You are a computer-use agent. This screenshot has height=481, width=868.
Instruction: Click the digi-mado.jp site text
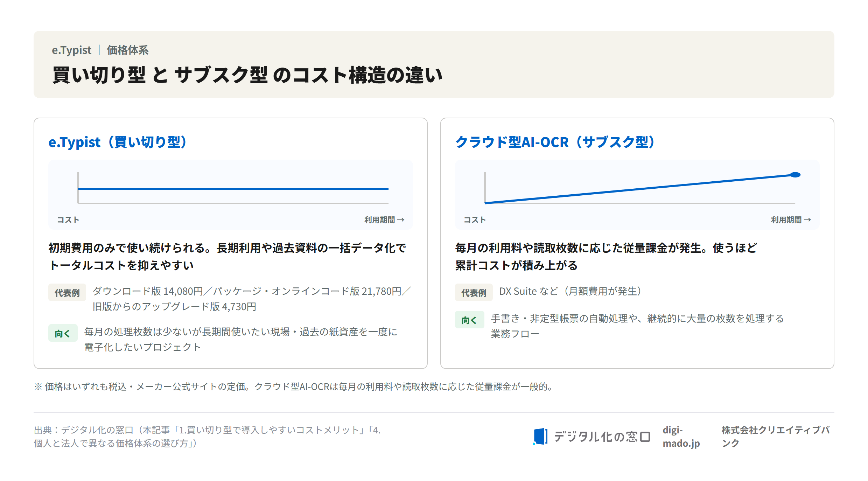(681, 437)
